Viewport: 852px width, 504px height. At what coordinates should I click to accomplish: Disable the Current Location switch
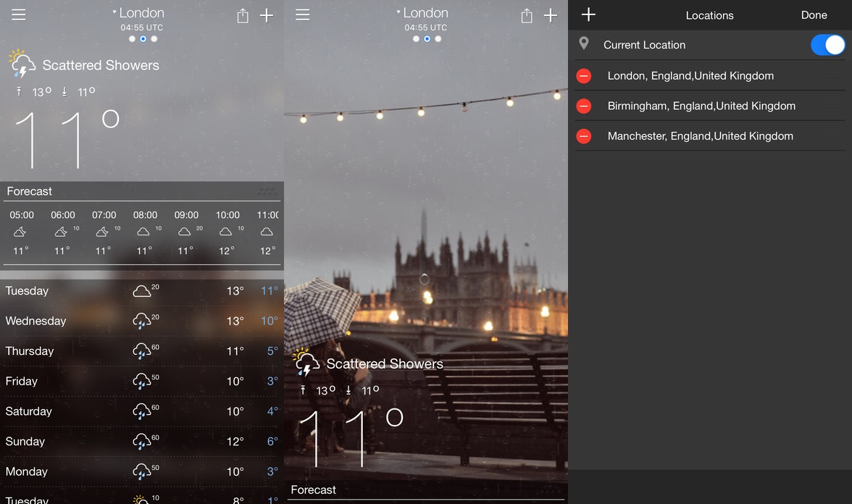point(827,44)
